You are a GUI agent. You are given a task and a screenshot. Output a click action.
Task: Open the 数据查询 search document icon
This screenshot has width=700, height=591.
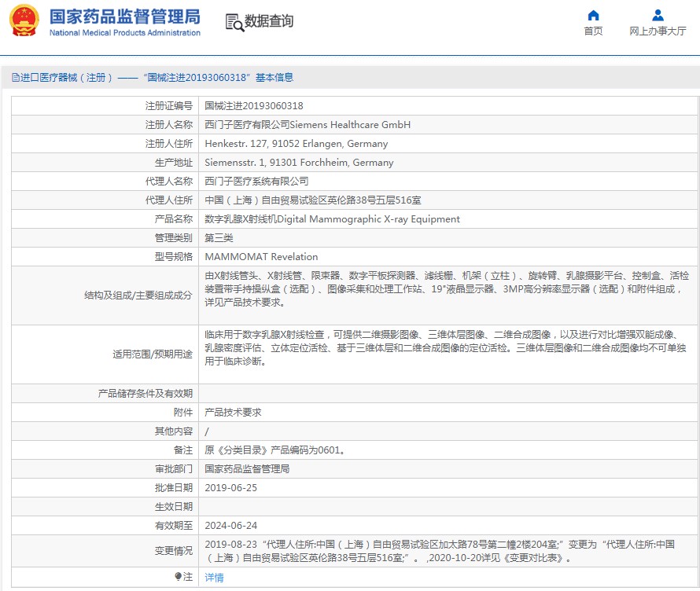pos(234,22)
